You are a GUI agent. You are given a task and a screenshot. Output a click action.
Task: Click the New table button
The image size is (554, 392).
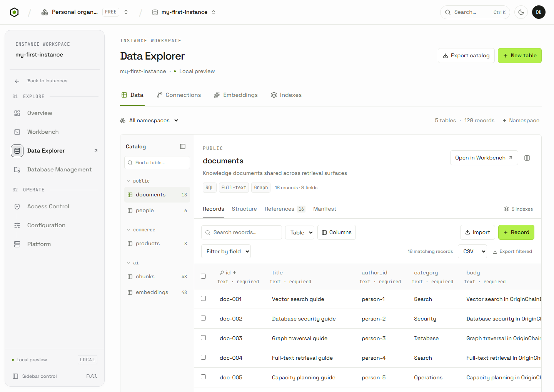520,56
